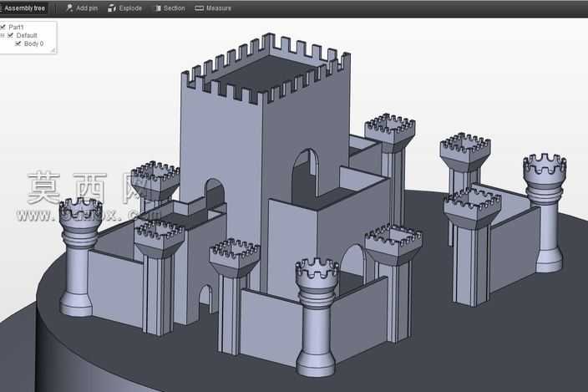
Task: Click the Assembly tree list icon
Action: 1,8
